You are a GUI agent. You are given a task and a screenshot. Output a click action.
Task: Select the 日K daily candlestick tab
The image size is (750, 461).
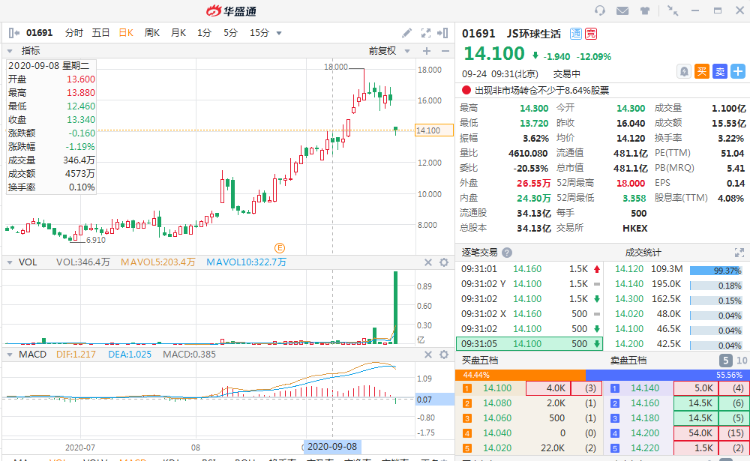click(x=126, y=33)
